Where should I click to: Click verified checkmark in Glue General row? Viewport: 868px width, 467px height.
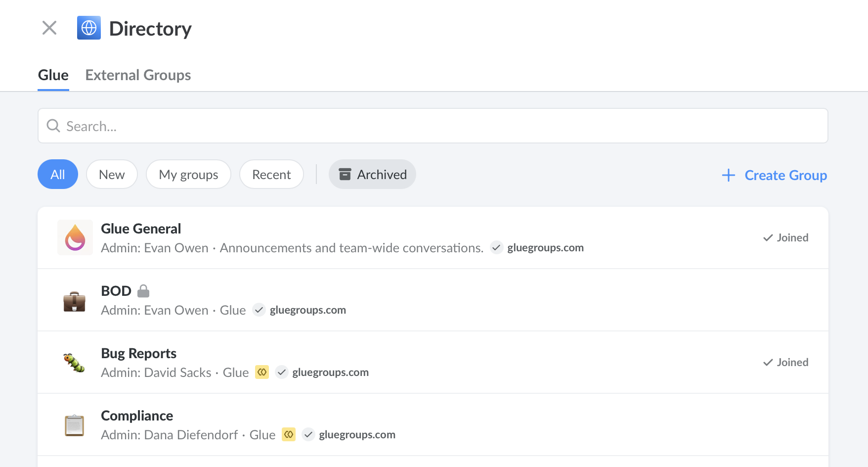click(x=497, y=247)
